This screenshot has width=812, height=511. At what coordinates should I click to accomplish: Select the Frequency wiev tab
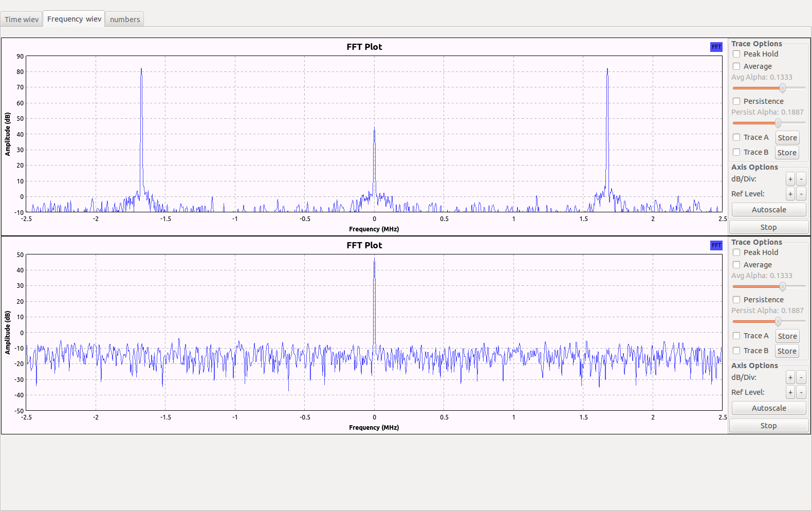pyautogui.click(x=74, y=19)
